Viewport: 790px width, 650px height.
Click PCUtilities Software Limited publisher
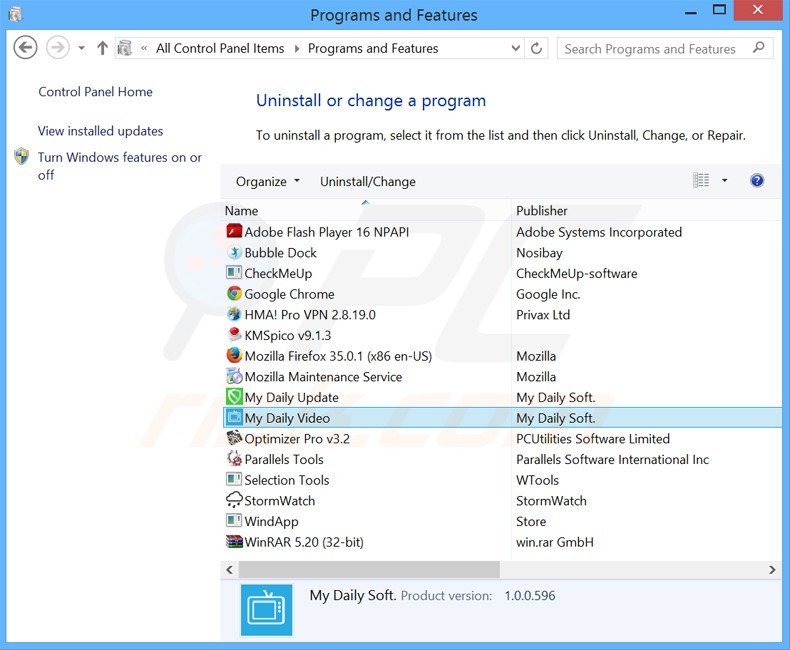[593, 439]
